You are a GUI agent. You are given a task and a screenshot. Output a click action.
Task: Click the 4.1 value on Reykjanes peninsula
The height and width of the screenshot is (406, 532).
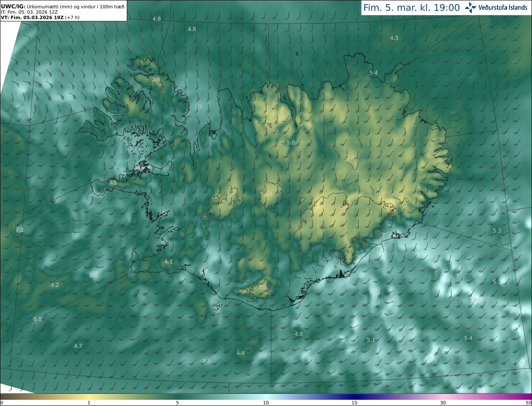(168, 262)
